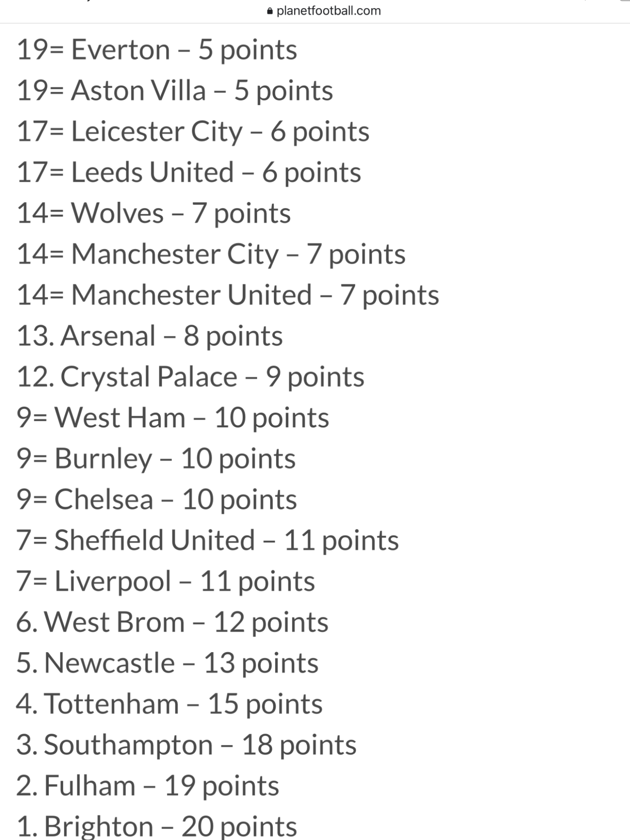Select Manchester United – 7 points text
The width and height of the screenshot is (630, 840).
point(228,295)
